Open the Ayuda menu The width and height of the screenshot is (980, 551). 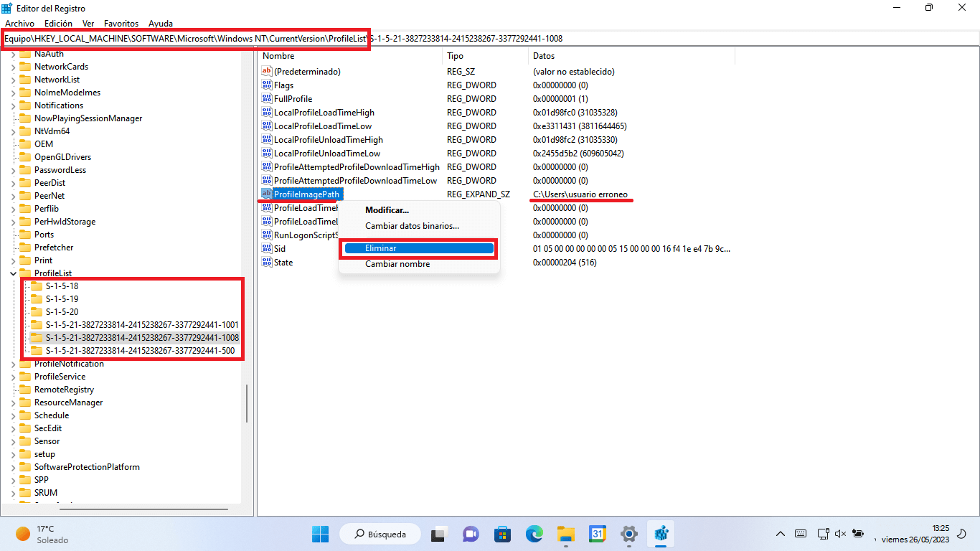[161, 24]
